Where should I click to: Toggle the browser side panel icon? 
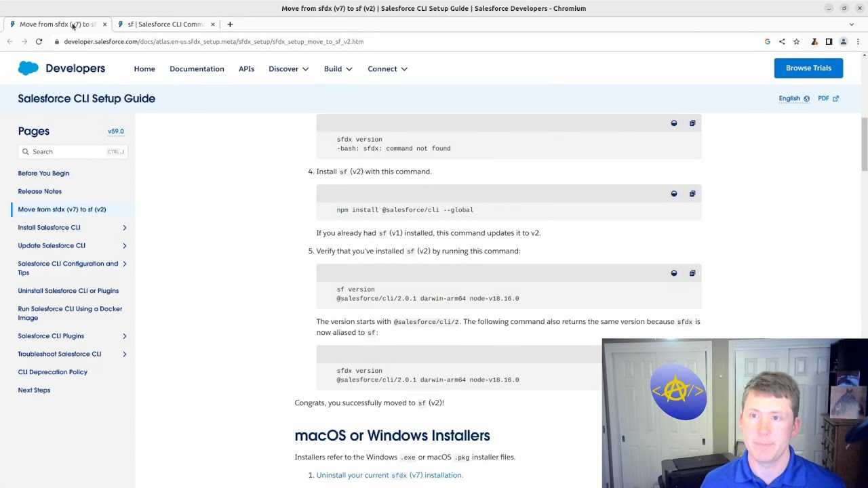point(829,41)
